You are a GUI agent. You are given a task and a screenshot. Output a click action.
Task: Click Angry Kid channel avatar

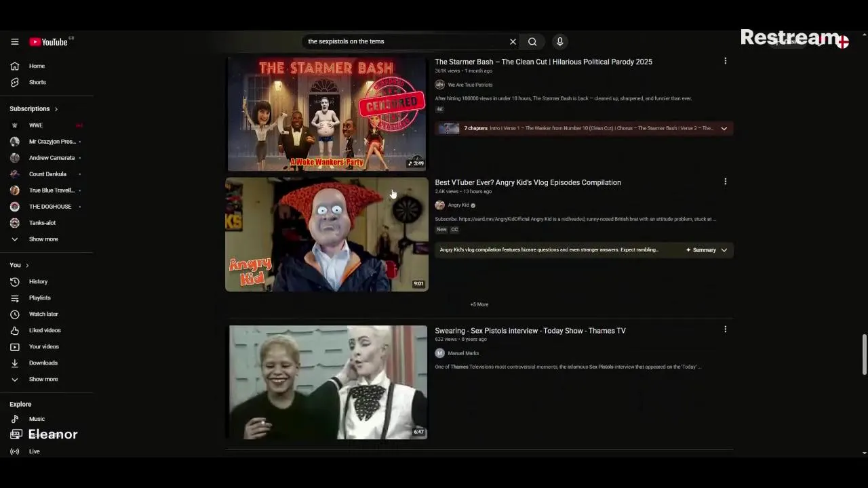[439, 205]
